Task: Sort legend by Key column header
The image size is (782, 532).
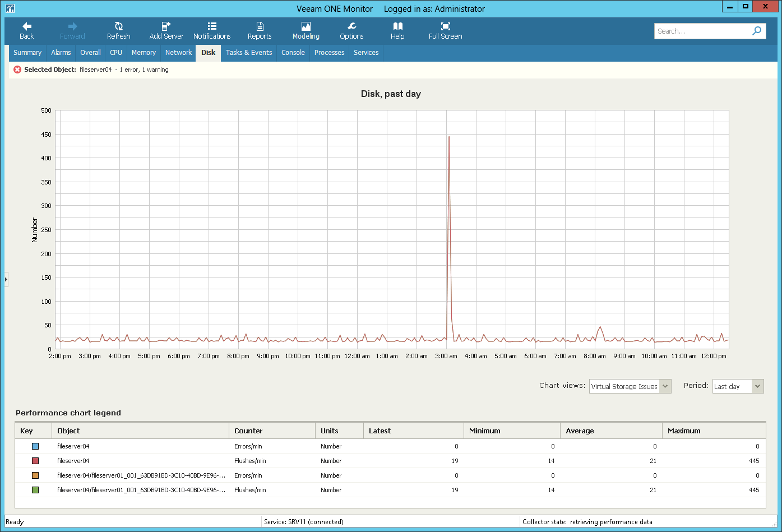Action: pyautogui.click(x=34, y=431)
